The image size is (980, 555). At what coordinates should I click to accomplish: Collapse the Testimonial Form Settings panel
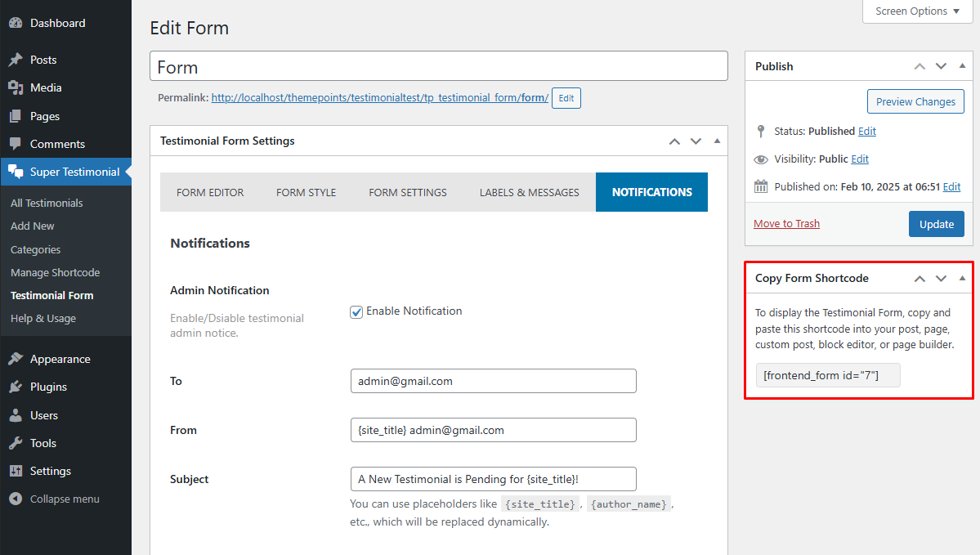tap(717, 141)
